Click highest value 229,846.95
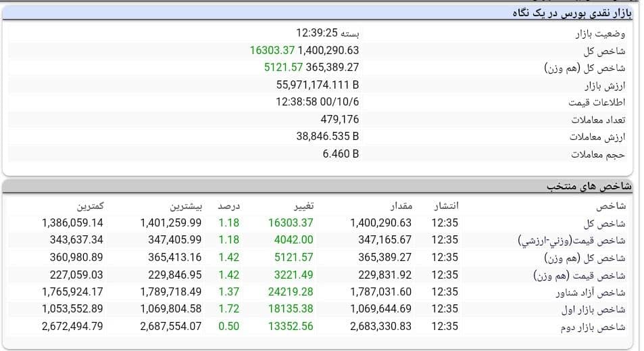This screenshot has width=644, height=351. pos(175,275)
